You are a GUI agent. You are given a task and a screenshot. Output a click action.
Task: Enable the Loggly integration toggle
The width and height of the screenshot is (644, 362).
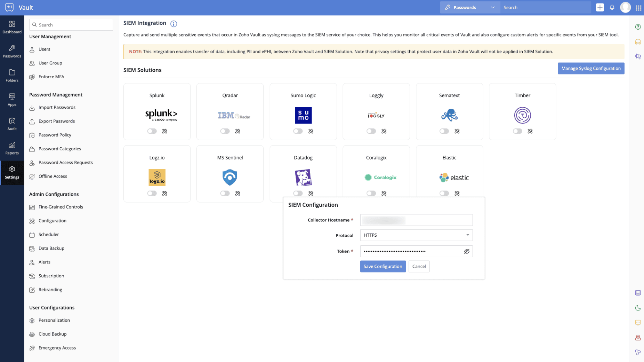pos(371,131)
